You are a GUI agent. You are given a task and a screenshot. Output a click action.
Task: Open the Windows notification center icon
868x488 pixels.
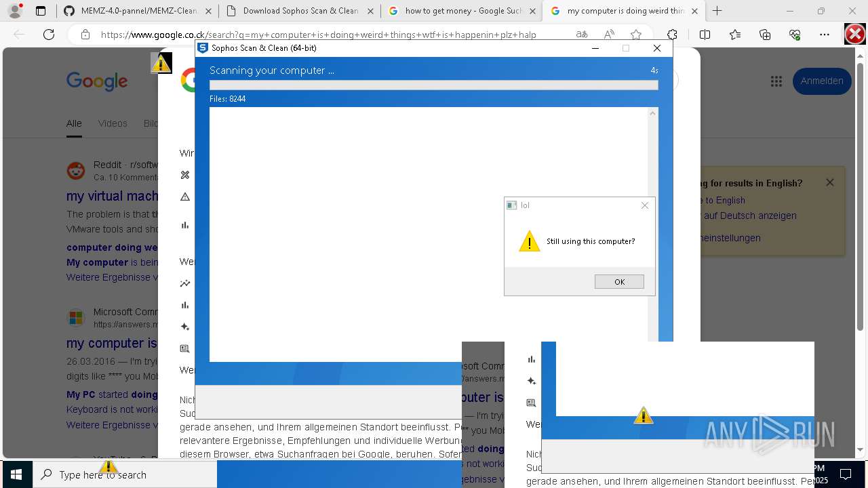click(x=846, y=474)
